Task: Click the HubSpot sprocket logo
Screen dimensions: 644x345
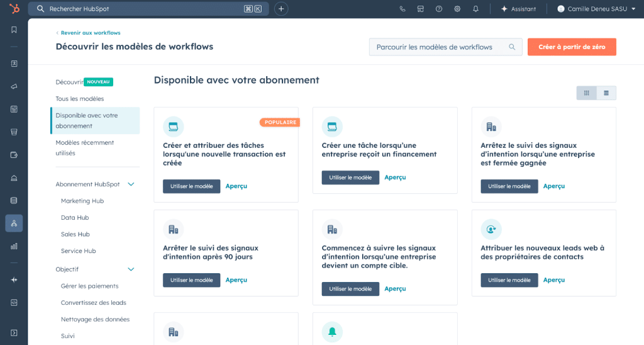Action: (x=14, y=9)
